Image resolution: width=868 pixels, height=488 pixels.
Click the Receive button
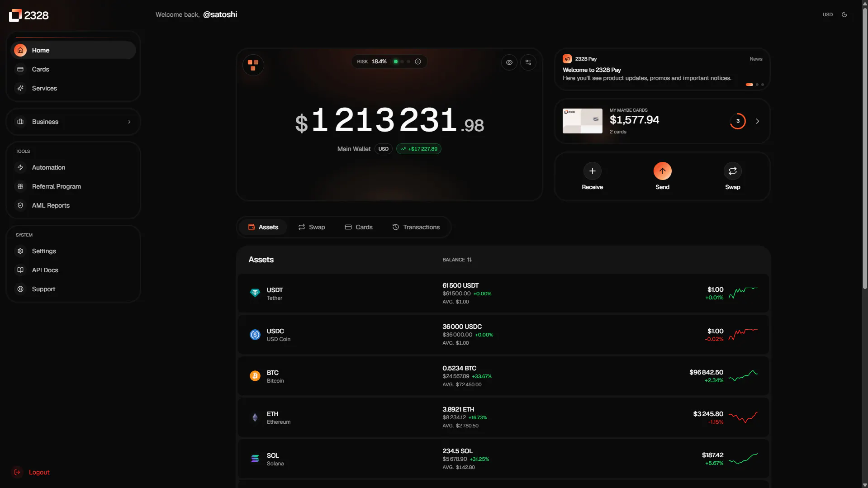[x=592, y=176]
